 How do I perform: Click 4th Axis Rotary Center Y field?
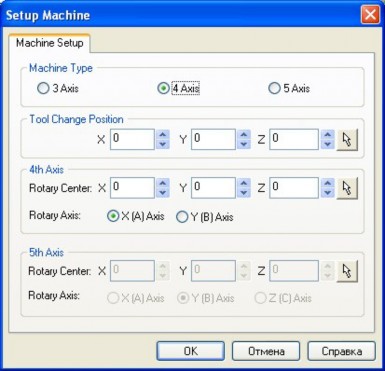coord(214,188)
